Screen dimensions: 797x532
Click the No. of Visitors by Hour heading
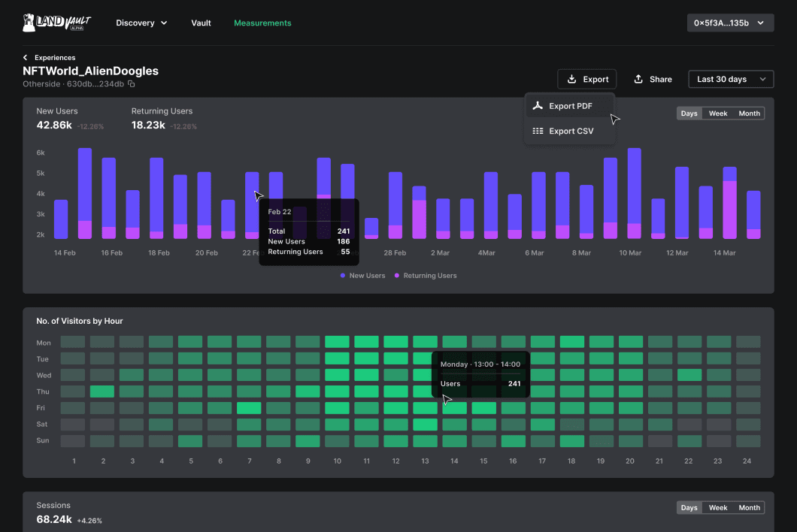click(79, 321)
